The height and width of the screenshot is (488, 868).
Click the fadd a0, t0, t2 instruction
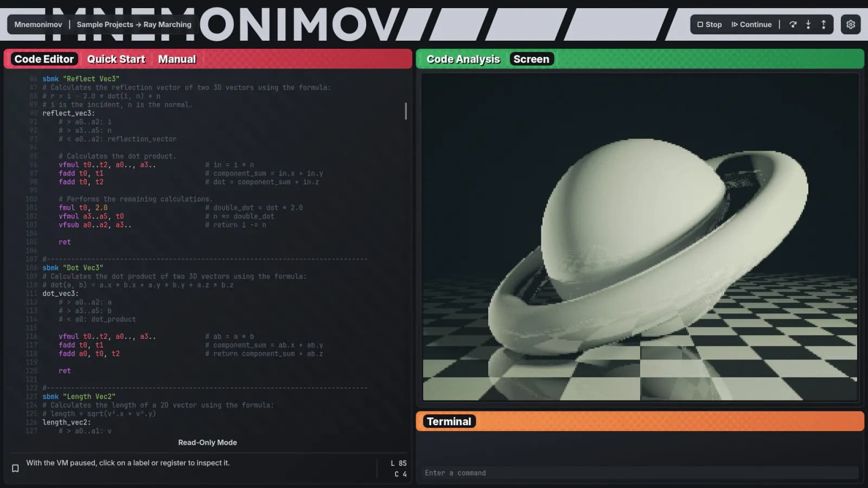pyautogui.click(x=89, y=354)
